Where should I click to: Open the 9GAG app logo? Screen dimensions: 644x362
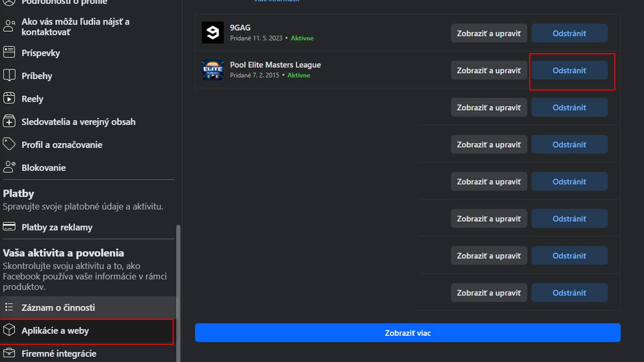coord(212,33)
